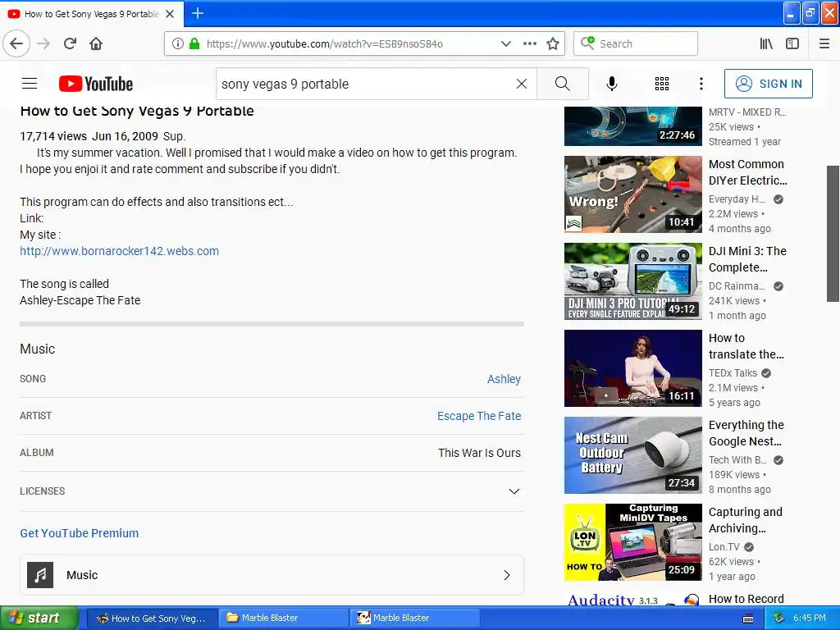Click the browser forward arrow
Screen dimensions: 840x630
[44, 43]
